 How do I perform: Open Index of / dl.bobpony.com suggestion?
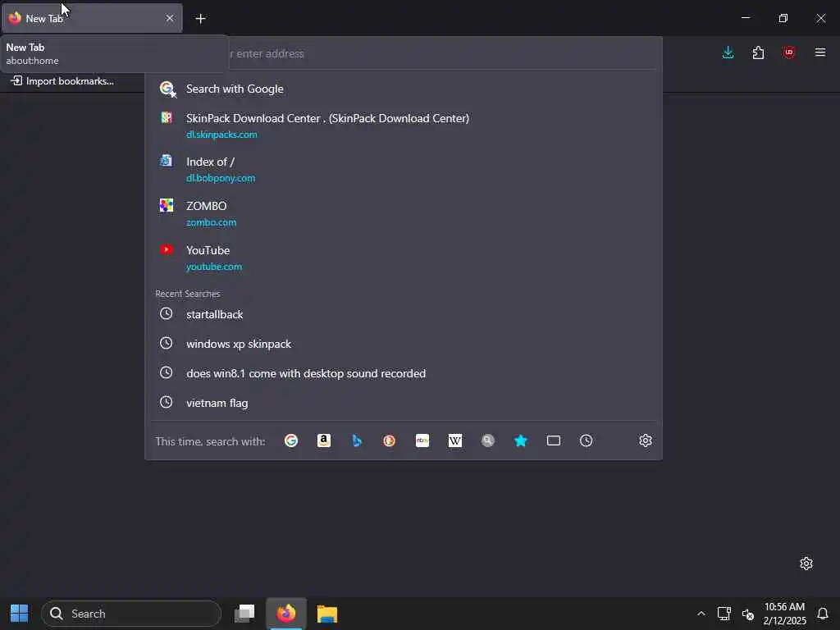pos(404,169)
